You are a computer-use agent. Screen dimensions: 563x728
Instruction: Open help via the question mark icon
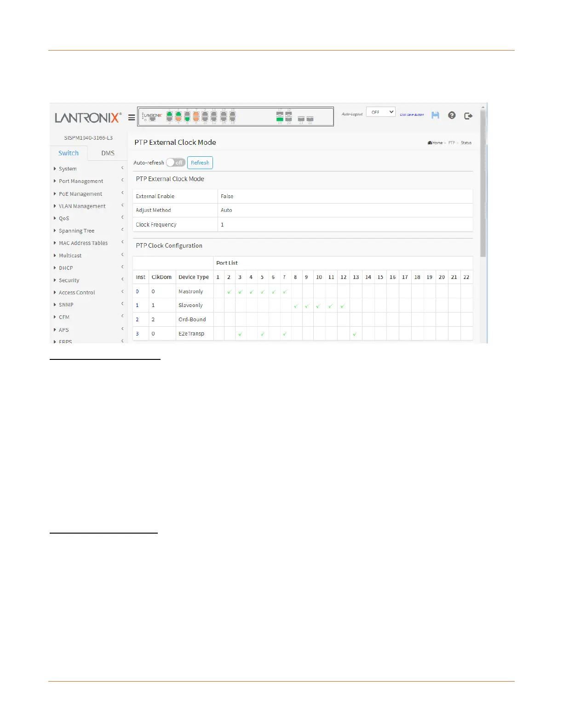click(452, 115)
